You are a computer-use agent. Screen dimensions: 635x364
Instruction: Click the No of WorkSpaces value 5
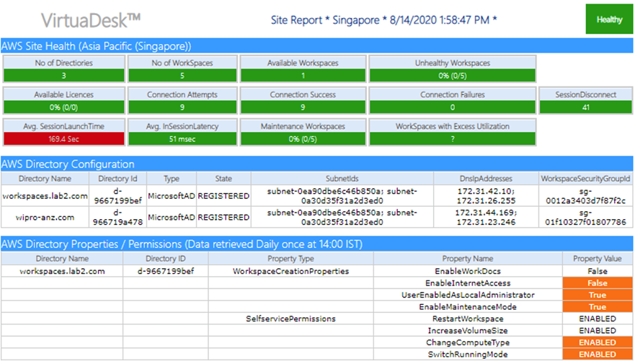click(x=182, y=75)
